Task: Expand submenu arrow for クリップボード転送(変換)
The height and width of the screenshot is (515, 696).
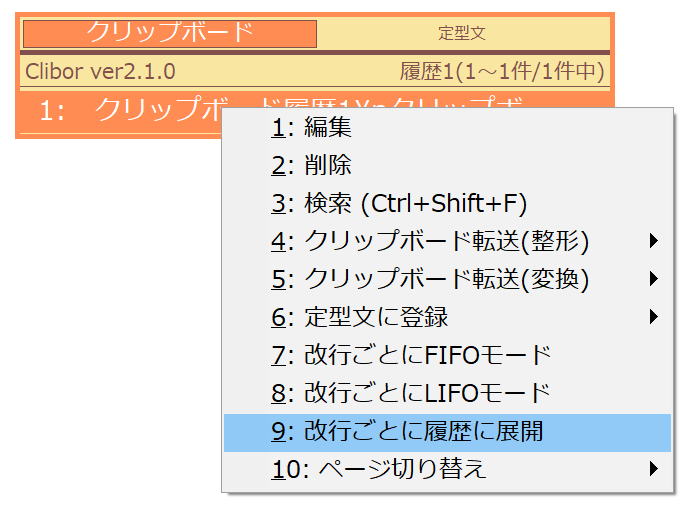Action: [x=653, y=279]
